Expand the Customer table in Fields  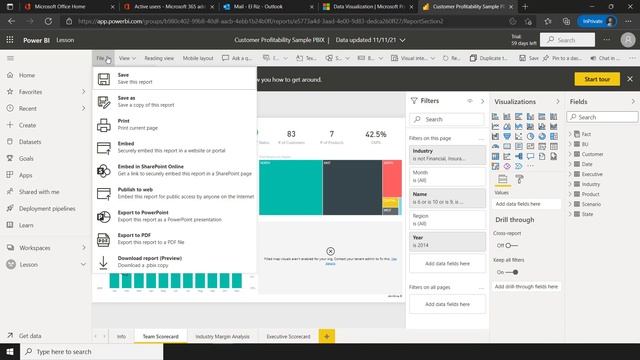pyautogui.click(x=570, y=154)
